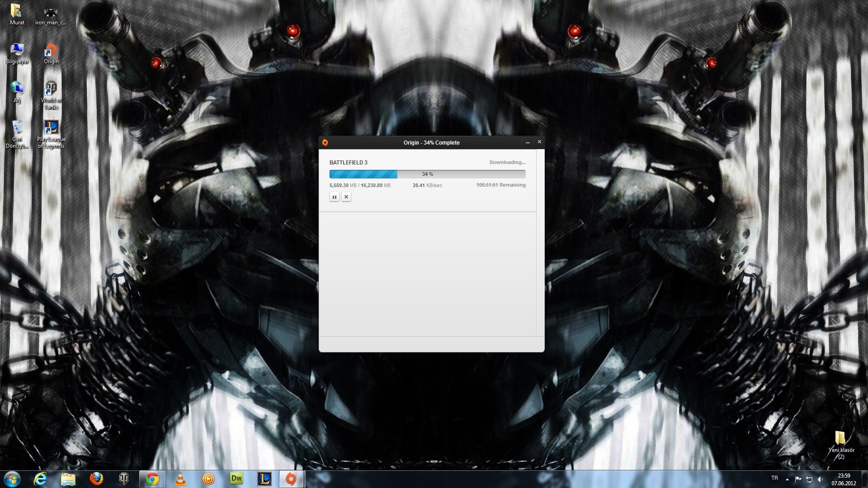
Task: Launch Internet Explorer from the taskbar
Action: [40, 479]
